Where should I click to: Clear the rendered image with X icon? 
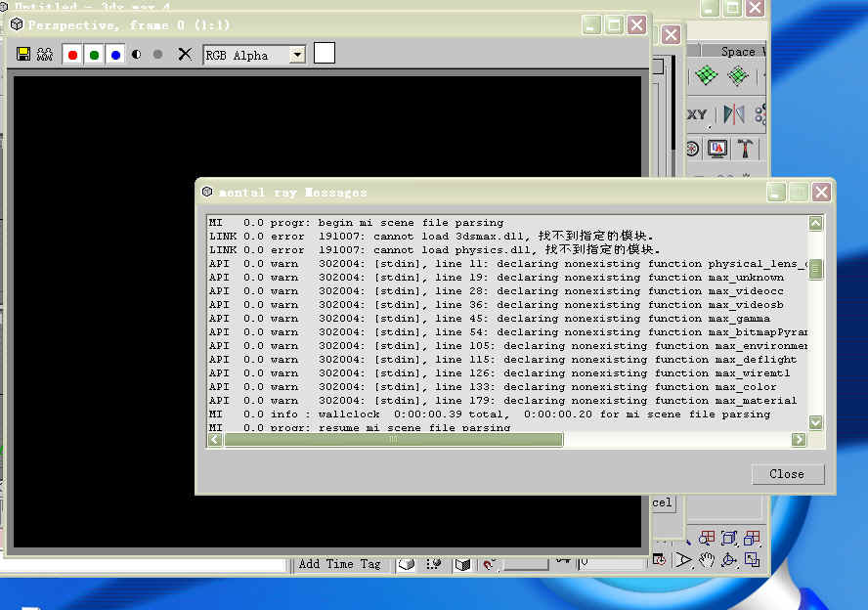[185, 54]
